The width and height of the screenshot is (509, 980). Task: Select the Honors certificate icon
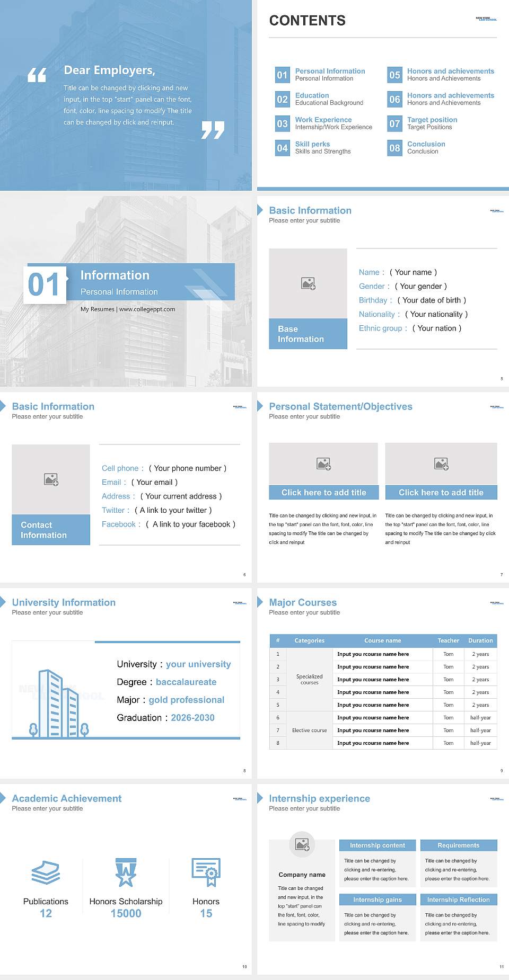206,872
